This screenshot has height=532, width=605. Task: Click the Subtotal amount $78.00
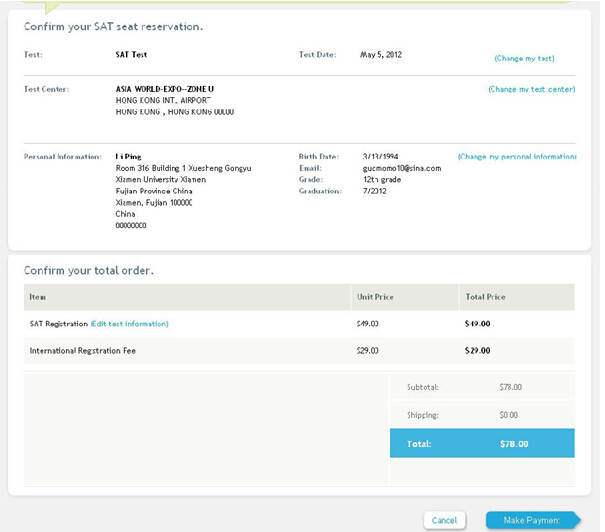point(509,387)
